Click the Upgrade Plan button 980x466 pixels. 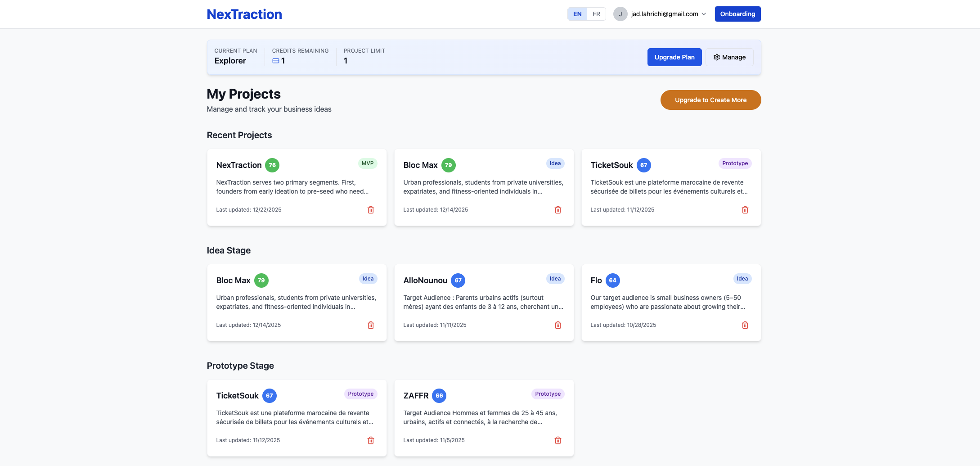pyautogui.click(x=674, y=57)
